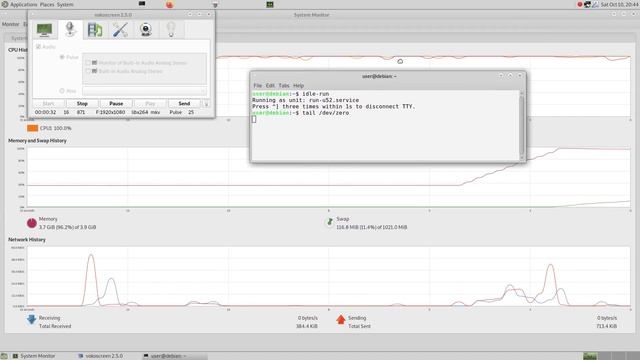This screenshot has width=640, height=360.
Task: Open the screen settings tab in vokoscreen
Action: [44, 29]
